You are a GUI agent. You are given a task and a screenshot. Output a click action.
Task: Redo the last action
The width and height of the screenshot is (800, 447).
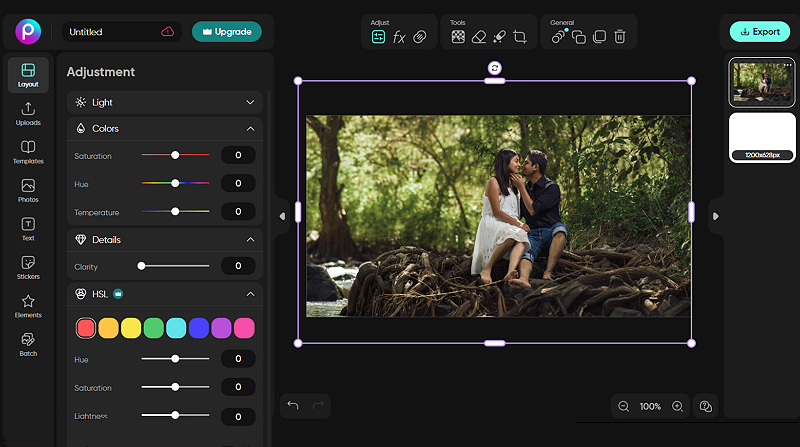click(x=318, y=405)
